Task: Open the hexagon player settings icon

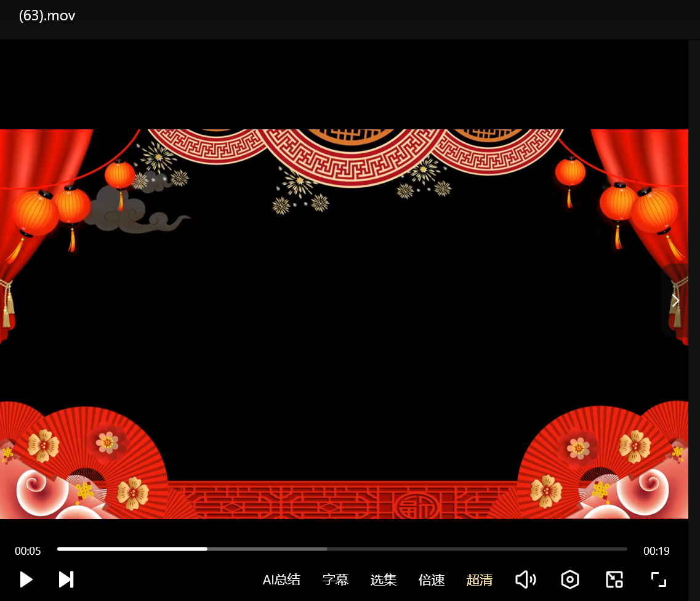Action: 570,579
